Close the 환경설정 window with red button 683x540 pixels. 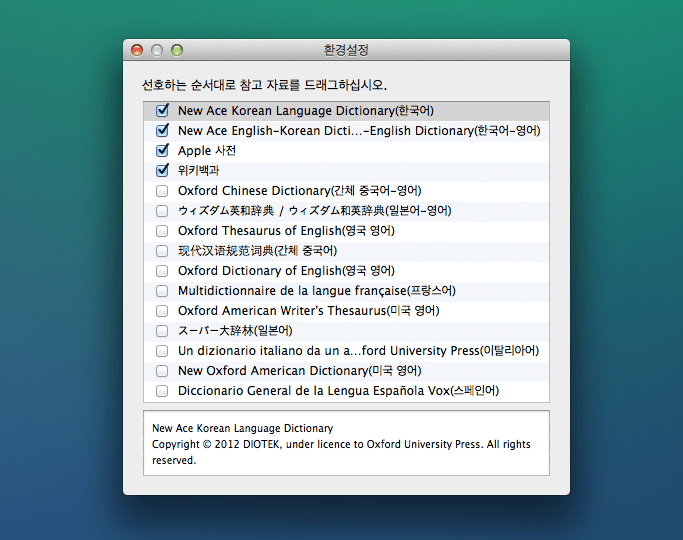click(137, 51)
